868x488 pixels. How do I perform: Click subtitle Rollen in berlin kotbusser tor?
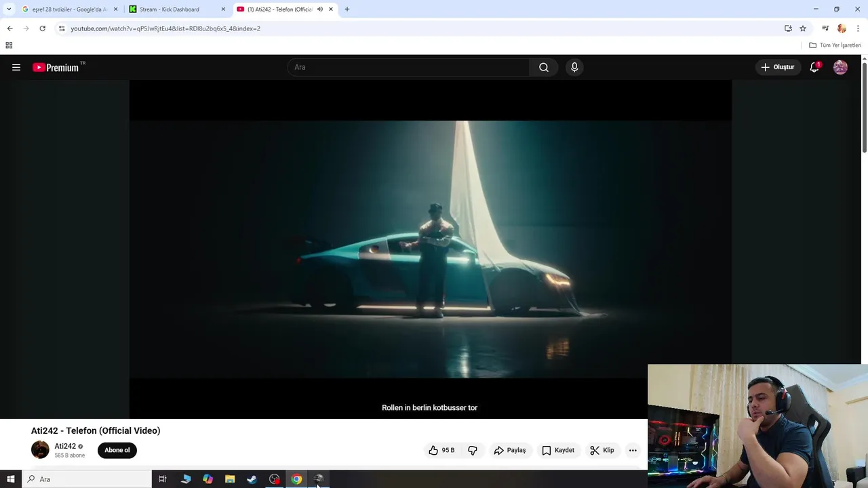pyautogui.click(x=430, y=407)
